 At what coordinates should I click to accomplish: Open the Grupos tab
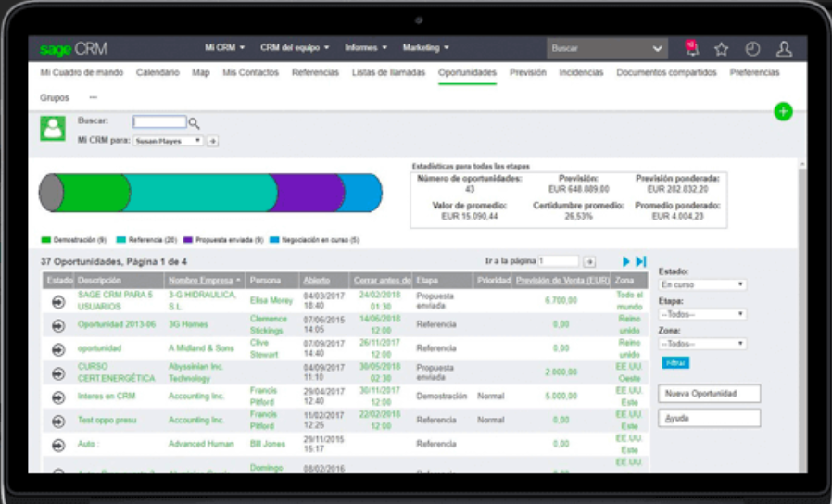point(54,97)
